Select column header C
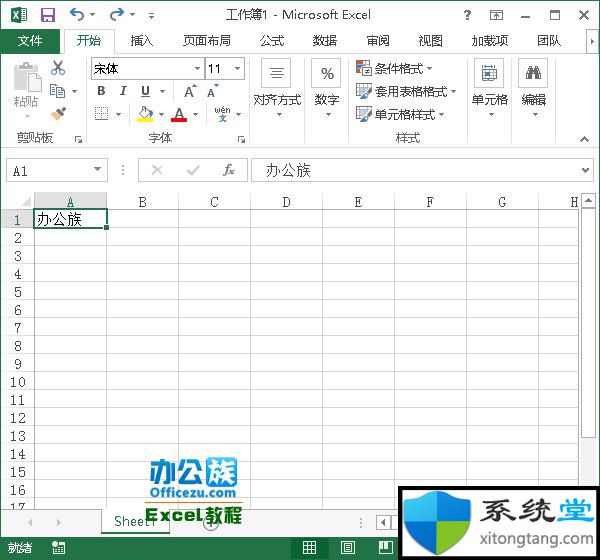The width and height of the screenshot is (600, 560). [214, 202]
